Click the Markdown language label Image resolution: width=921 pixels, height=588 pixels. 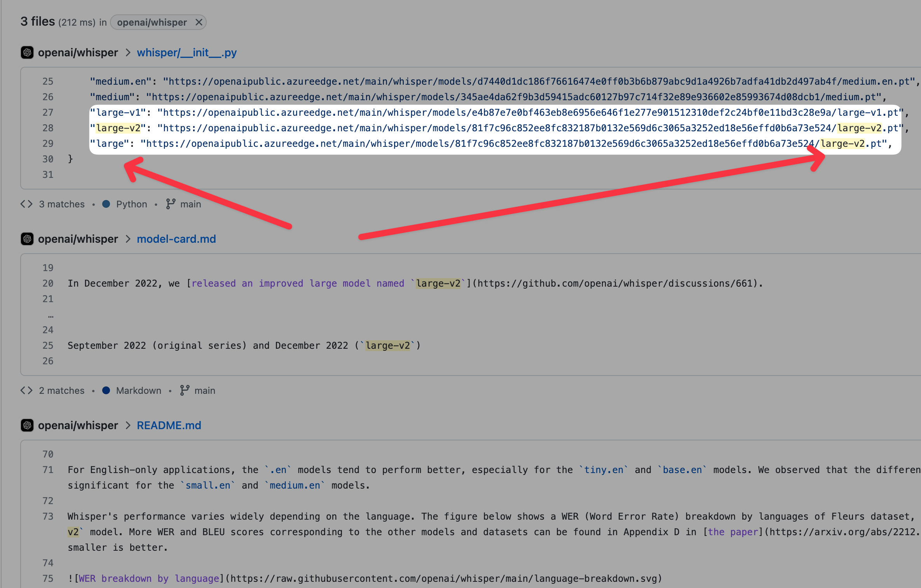click(x=139, y=390)
